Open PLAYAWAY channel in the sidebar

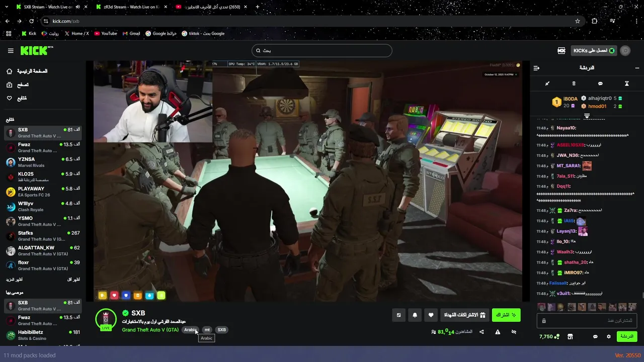tap(43, 192)
